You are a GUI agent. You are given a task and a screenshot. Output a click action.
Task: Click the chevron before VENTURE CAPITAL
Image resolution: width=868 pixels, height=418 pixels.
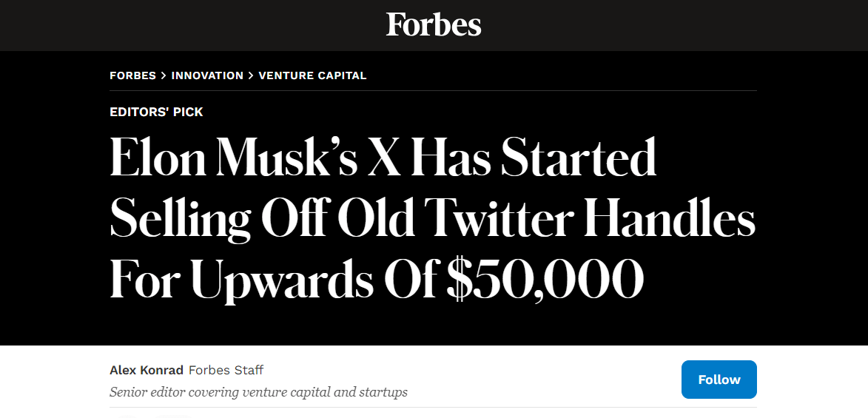click(251, 75)
